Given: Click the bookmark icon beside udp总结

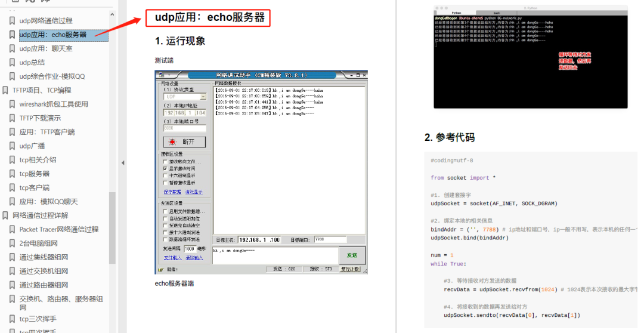Looking at the screenshot, I should 12,63.
